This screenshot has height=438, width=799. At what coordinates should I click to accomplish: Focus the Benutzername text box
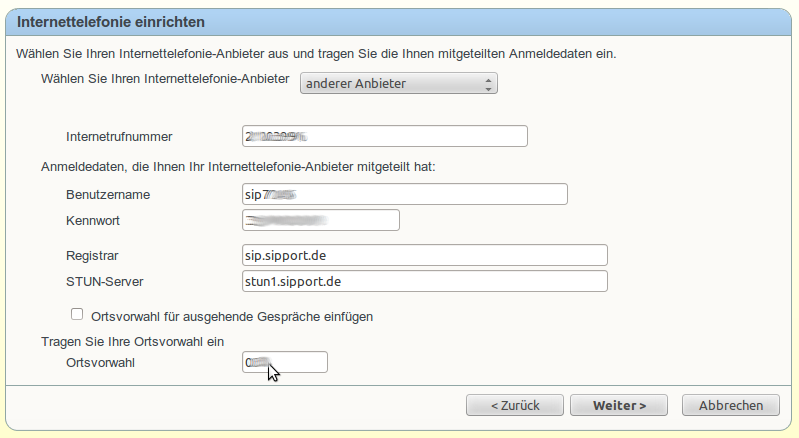pyautogui.click(x=404, y=194)
